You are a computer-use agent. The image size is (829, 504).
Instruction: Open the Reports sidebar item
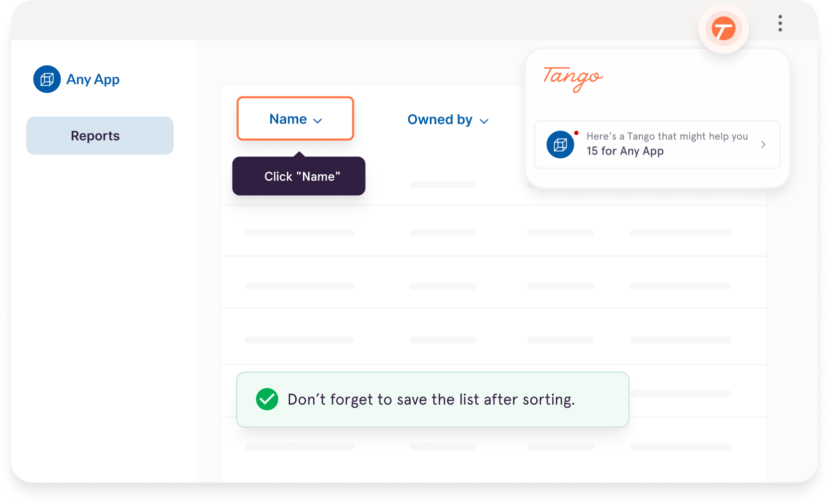(x=100, y=136)
